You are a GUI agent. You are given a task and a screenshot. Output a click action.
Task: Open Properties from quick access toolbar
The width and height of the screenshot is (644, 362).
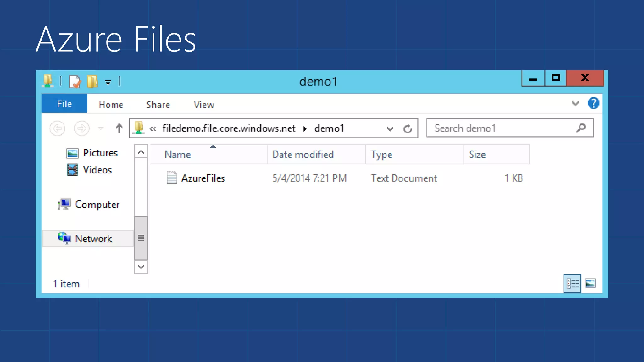click(75, 82)
